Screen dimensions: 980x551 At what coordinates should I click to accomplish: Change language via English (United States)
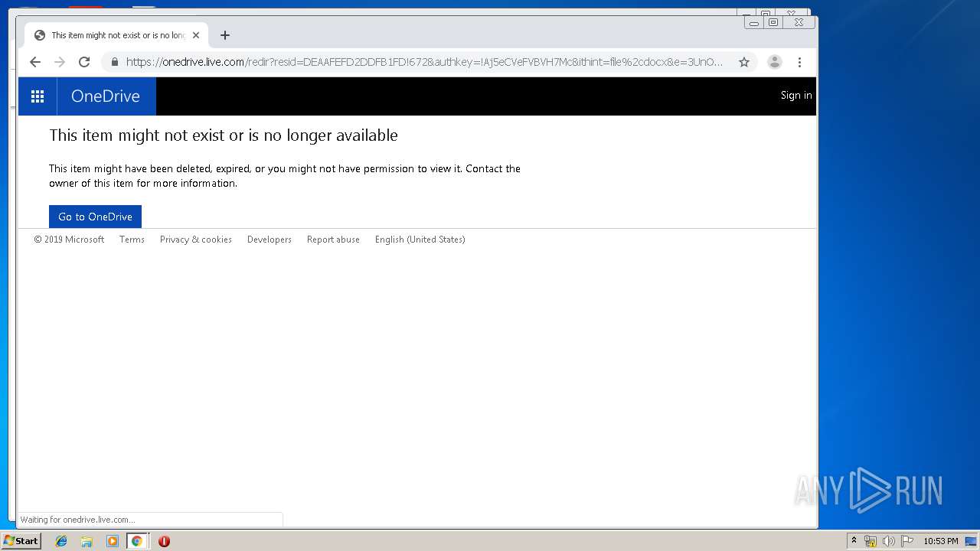coord(420,240)
